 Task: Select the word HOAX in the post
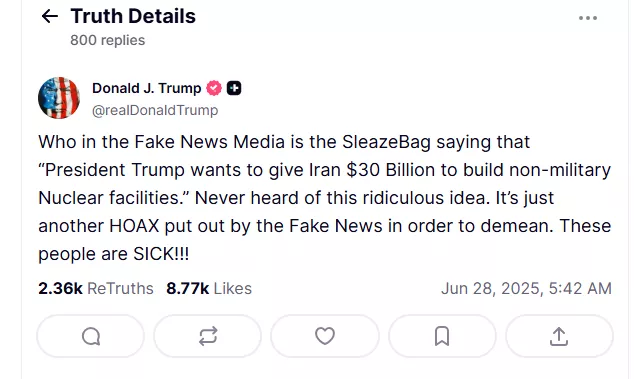point(134,226)
